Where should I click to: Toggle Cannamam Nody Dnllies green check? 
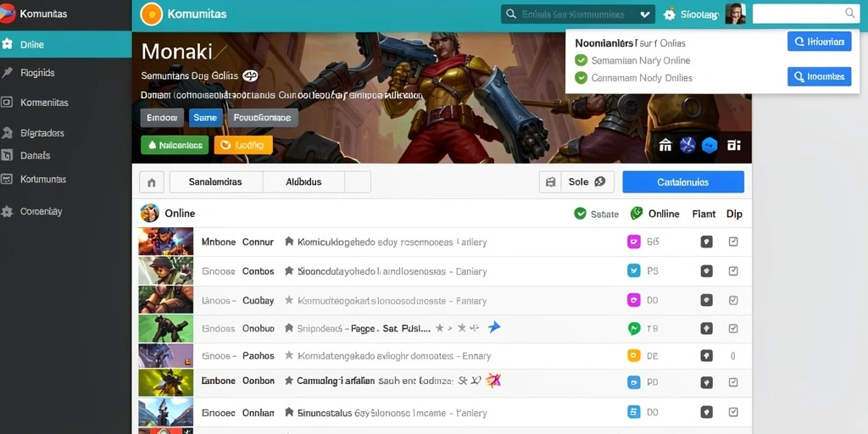pos(581,77)
